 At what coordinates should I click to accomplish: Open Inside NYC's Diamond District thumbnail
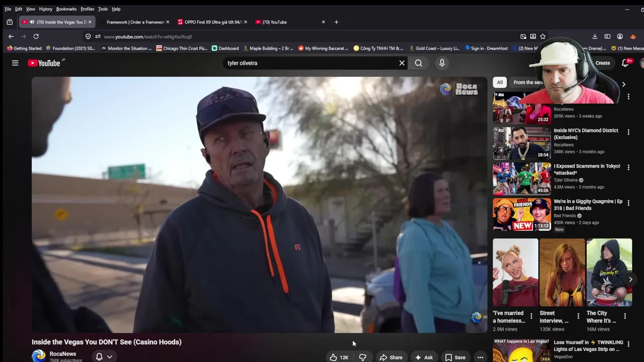522,143
